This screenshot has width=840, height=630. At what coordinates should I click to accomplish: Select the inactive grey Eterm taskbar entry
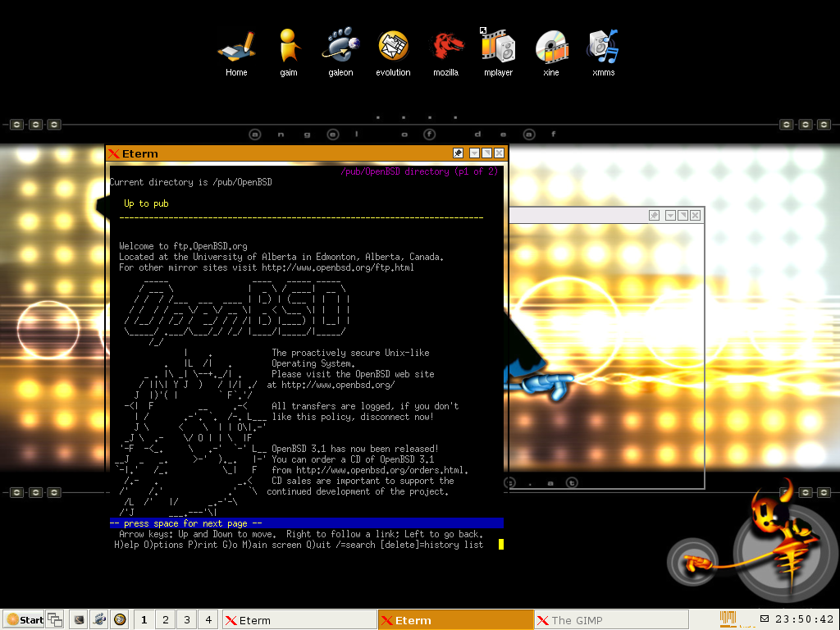299,620
